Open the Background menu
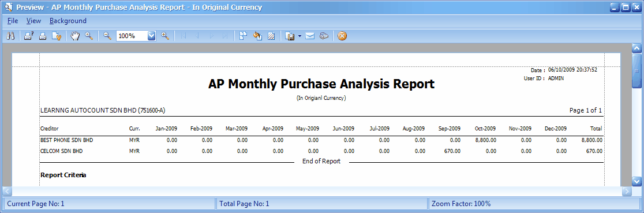The image size is (644, 213). 68,21
